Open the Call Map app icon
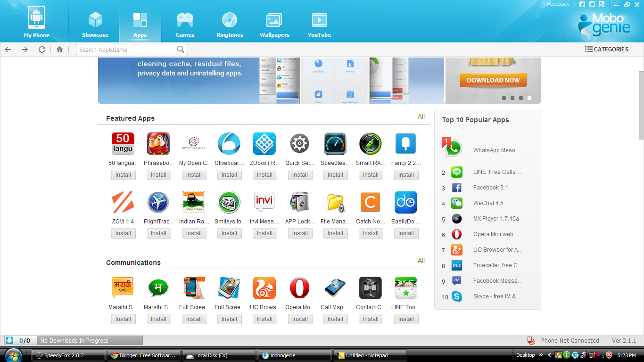 pyautogui.click(x=335, y=288)
